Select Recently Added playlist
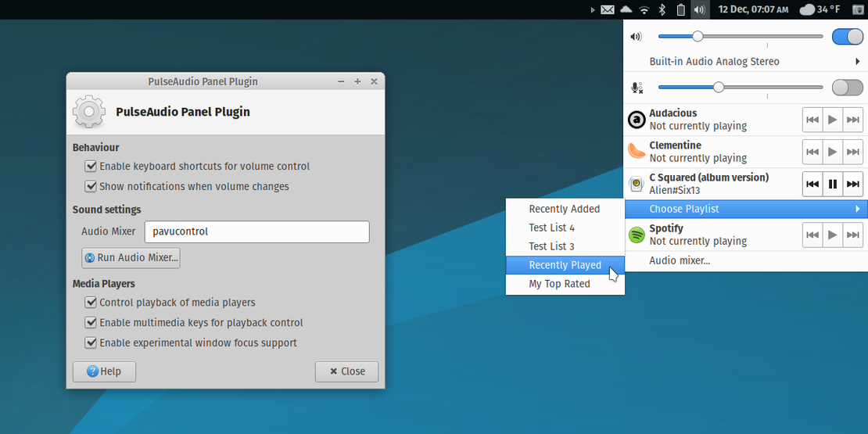This screenshot has width=868, height=434. click(565, 209)
